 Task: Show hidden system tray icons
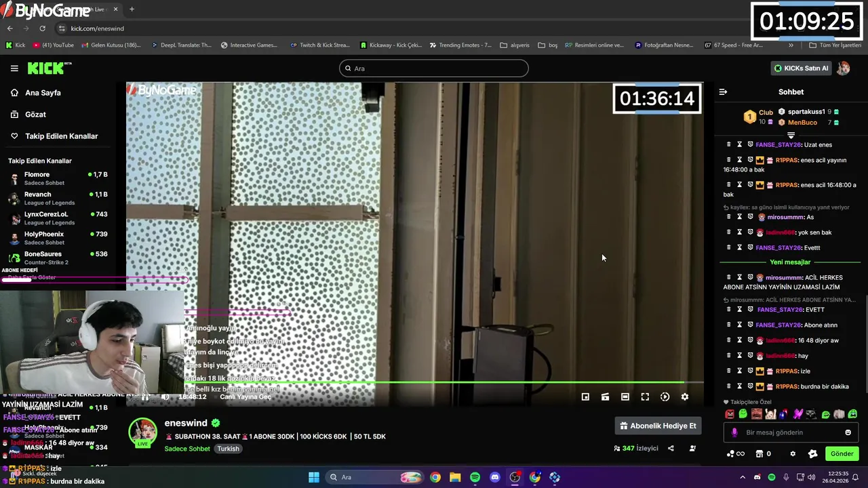pos(743,477)
